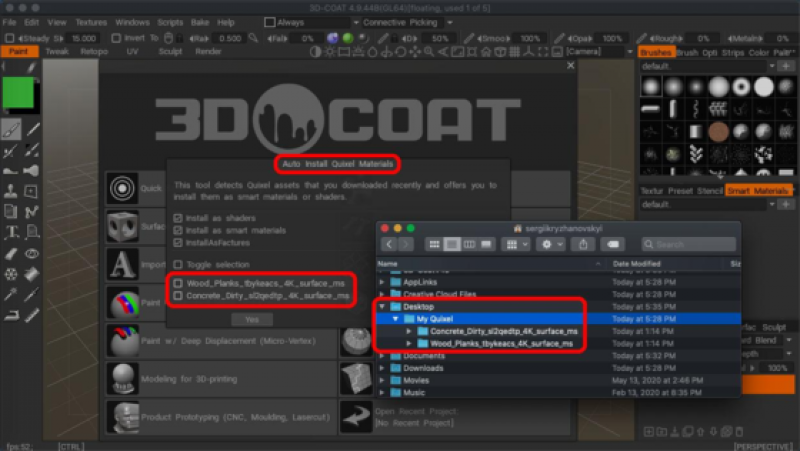
Task: Click the Finder edit tags icon
Action: 613,244
